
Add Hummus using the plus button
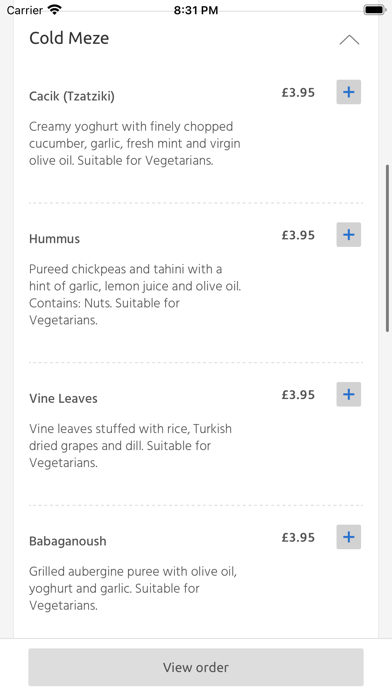coord(348,234)
